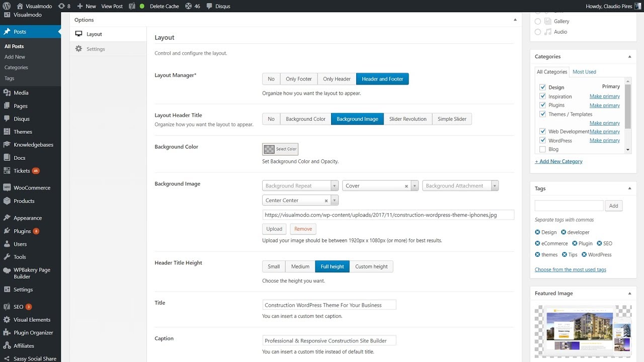Open the Layout options tab
Image resolution: width=644 pixels, height=362 pixels.
pos(94,34)
